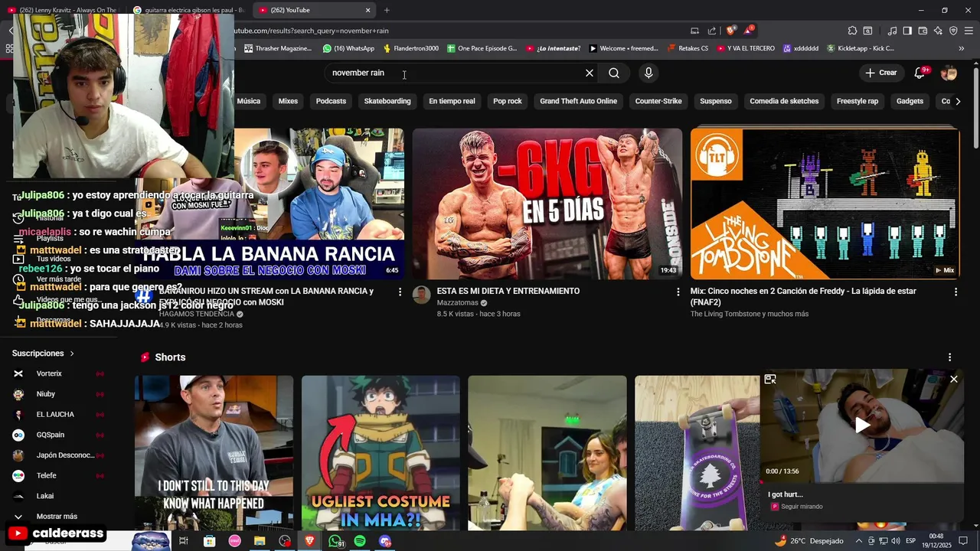Open the I DON'T STILL TO THIS DAY short
This screenshot has width=980, height=551.
coord(214,452)
